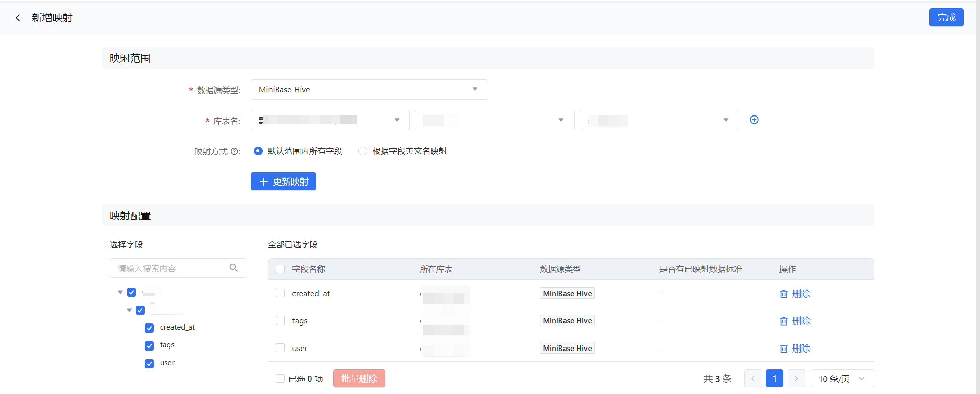Viewport: 980px width, 394px height.
Task: Select page 1 in pagination
Action: 774,379
